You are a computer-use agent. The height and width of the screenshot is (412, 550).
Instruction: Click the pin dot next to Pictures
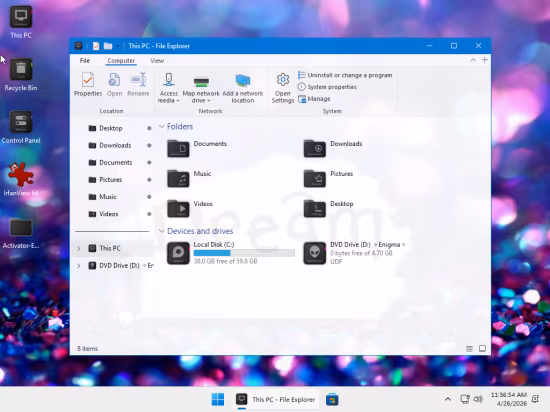(x=149, y=180)
